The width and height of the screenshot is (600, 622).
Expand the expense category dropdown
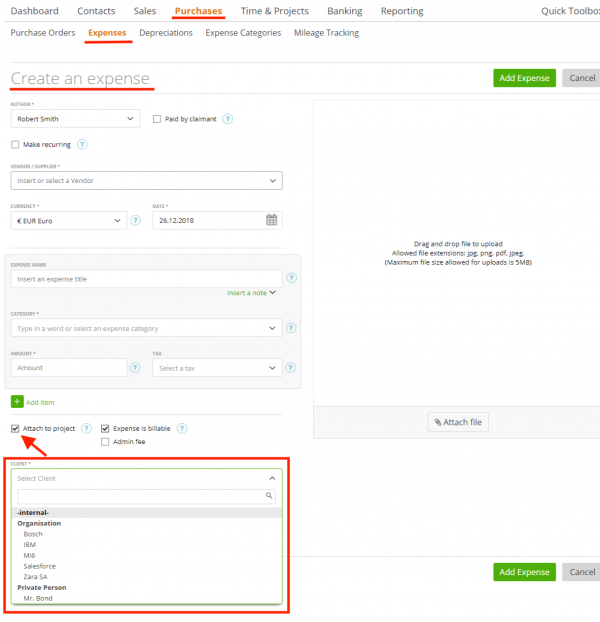tap(146, 328)
